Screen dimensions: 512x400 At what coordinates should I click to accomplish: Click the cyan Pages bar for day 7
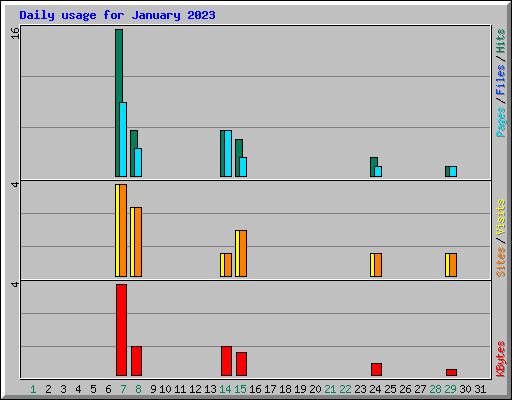(x=123, y=139)
